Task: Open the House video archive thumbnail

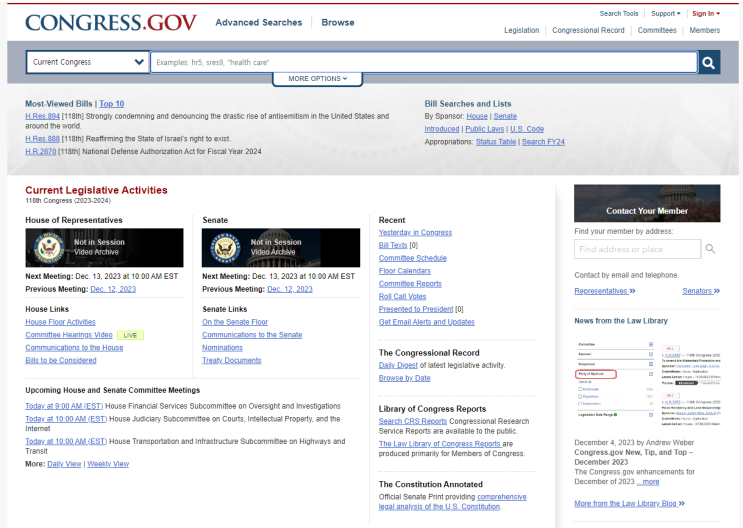Action: (104, 247)
